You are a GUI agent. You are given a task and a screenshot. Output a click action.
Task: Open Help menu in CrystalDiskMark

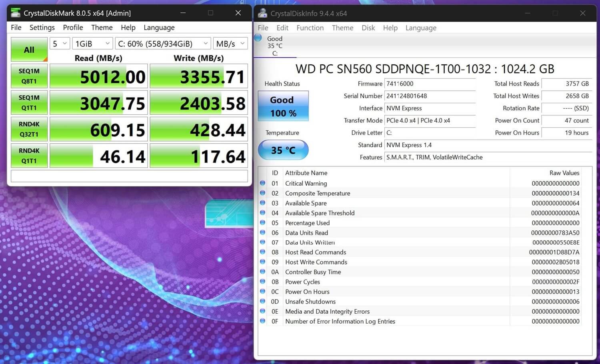[x=128, y=27]
